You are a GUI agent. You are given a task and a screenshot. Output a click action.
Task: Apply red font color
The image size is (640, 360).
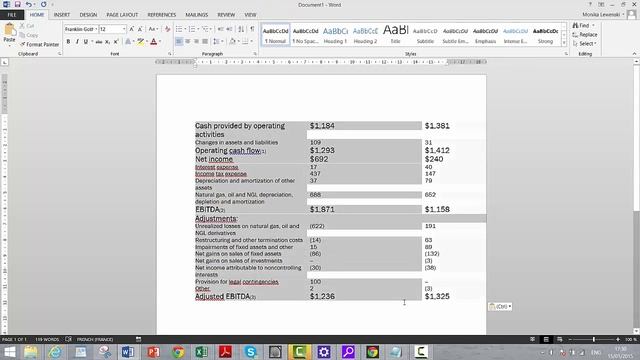[x=153, y=42]
